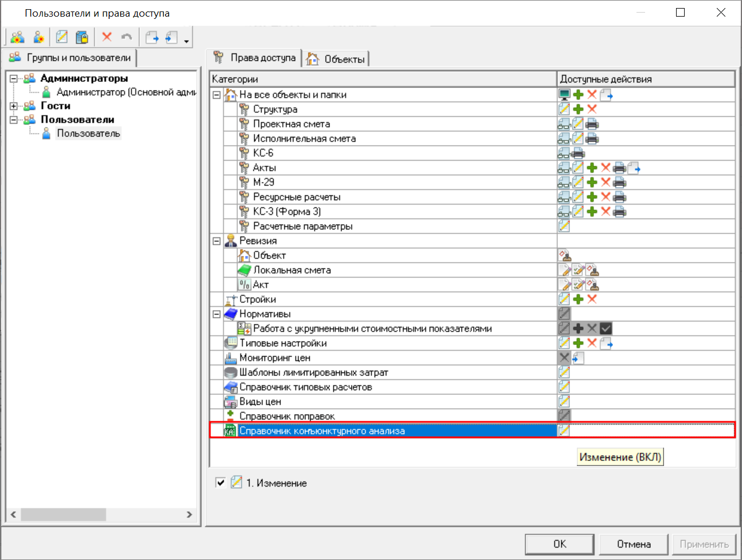Image resolution: width=742 pixels, height=560 pixels.
Task: Collapse the Ревизия category
Action: (217, 241)
